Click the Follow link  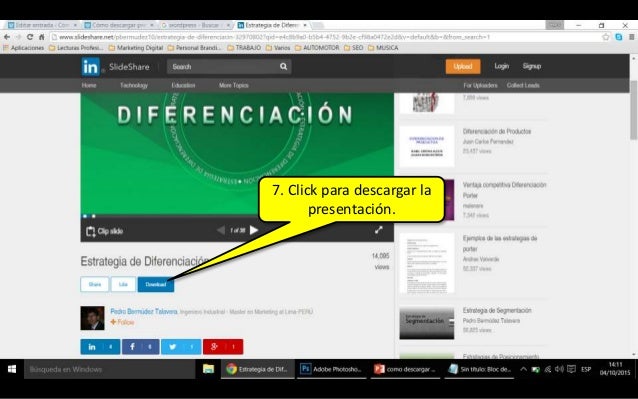pos(122,322)
